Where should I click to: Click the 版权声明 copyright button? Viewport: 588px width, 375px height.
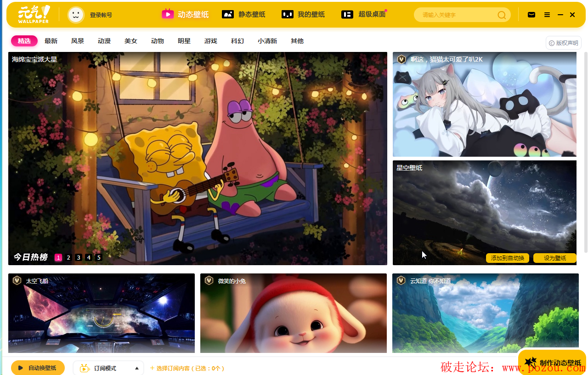coord(564,43)
